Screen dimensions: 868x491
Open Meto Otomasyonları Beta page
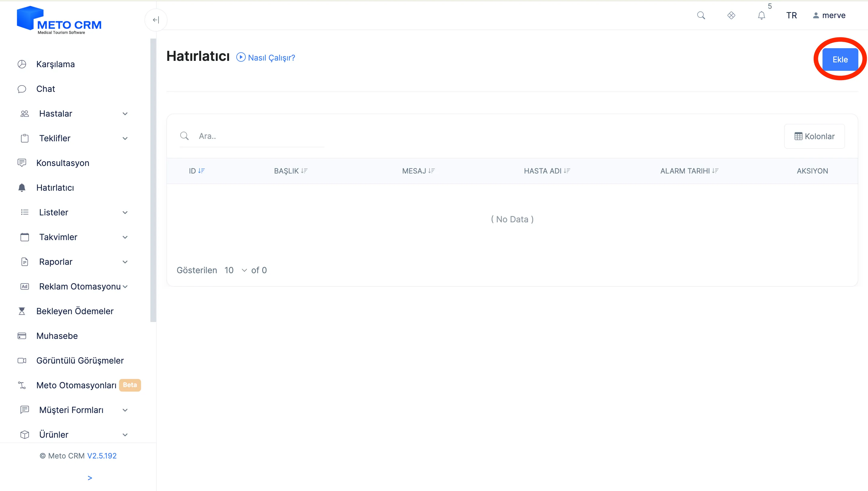[76, 385]
